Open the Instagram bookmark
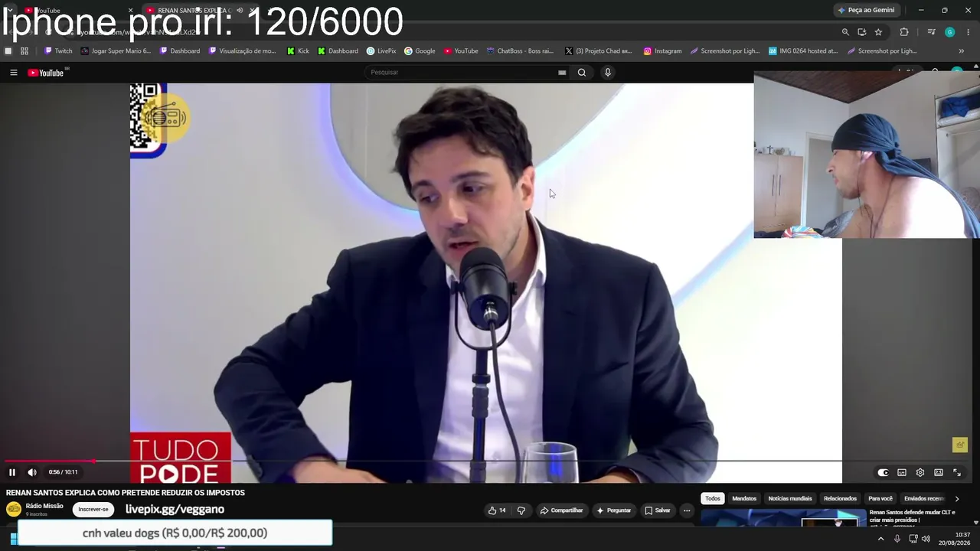 coord(662,51)
